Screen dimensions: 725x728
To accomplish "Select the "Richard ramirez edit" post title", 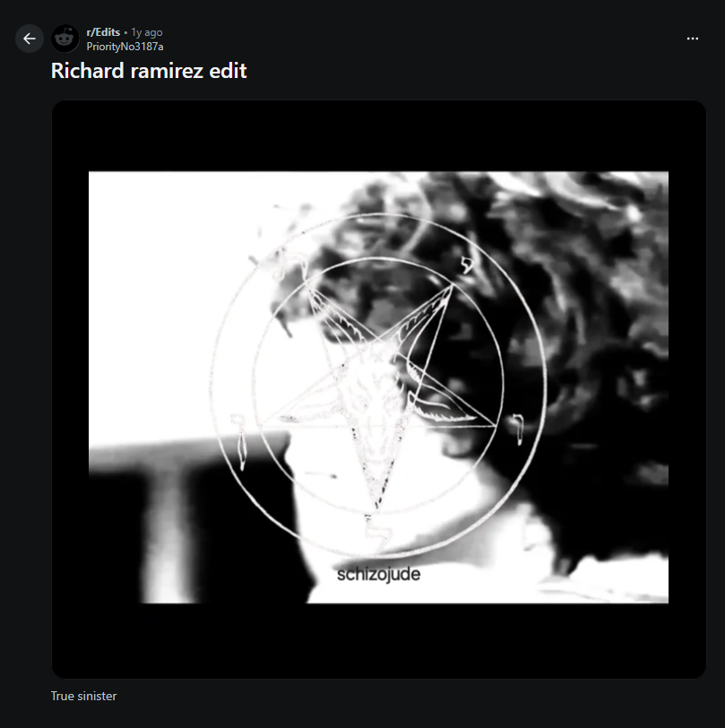I will pos(149,71).
